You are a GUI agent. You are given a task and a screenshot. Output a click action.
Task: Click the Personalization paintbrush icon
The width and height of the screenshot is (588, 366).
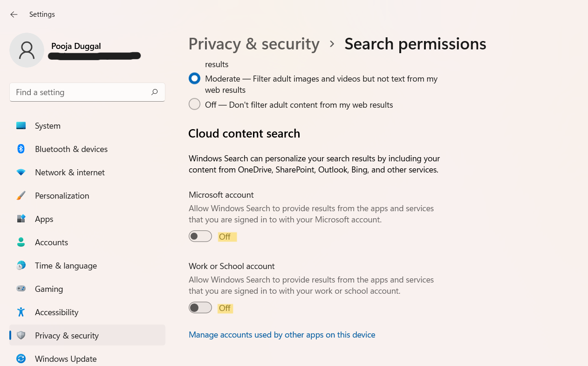tap(21, 196)
